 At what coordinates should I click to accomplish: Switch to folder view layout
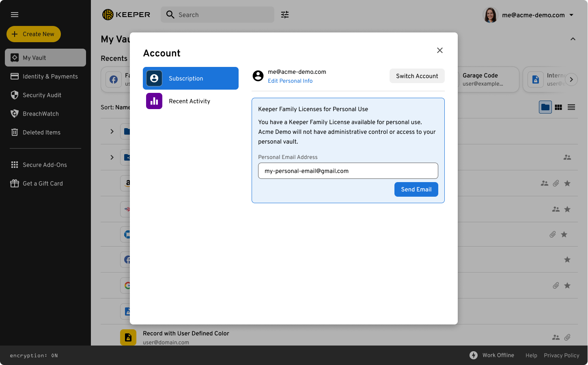coord(545,107)
